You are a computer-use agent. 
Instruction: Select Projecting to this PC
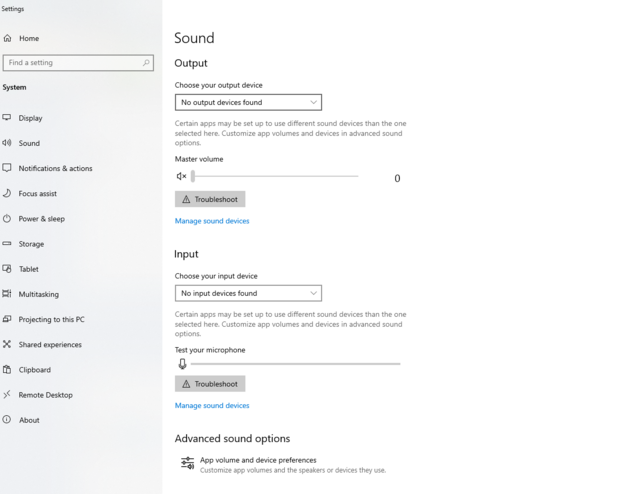click(51, 319)
